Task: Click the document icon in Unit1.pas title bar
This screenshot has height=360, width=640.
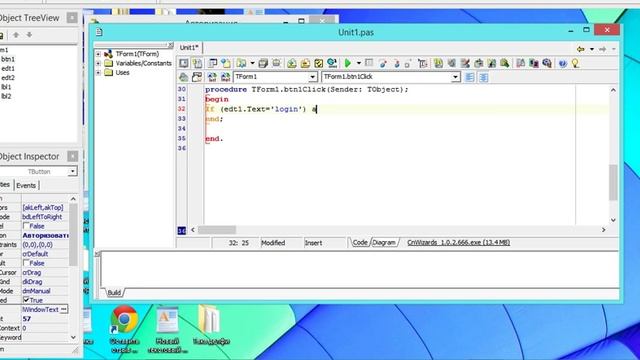Action: 99,32
